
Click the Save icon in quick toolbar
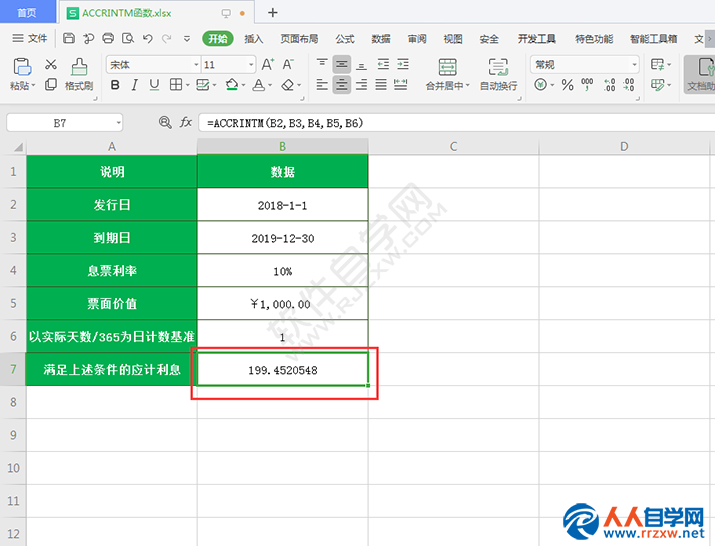[x=69, y=38]
